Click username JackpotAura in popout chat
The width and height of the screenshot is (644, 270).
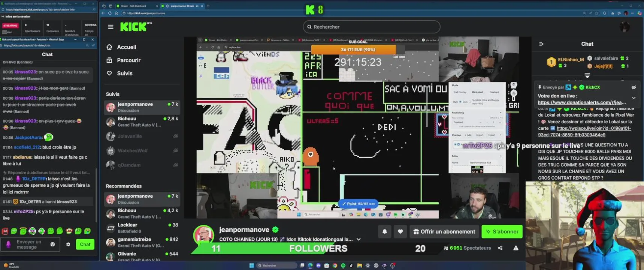click(x=28, y=138)
